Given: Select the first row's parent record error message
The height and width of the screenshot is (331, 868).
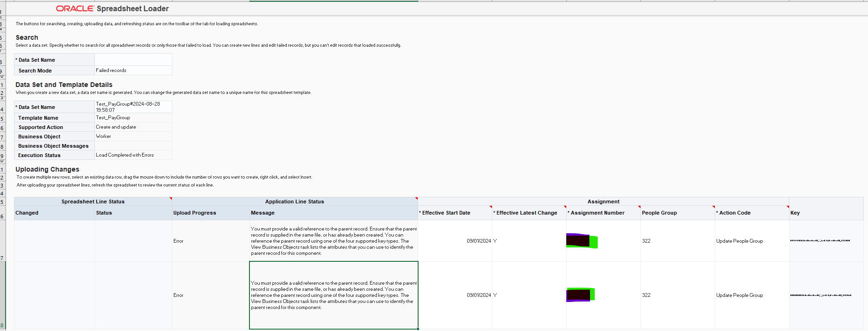Looking at the screenshot, I should click(x=334, y=241).
